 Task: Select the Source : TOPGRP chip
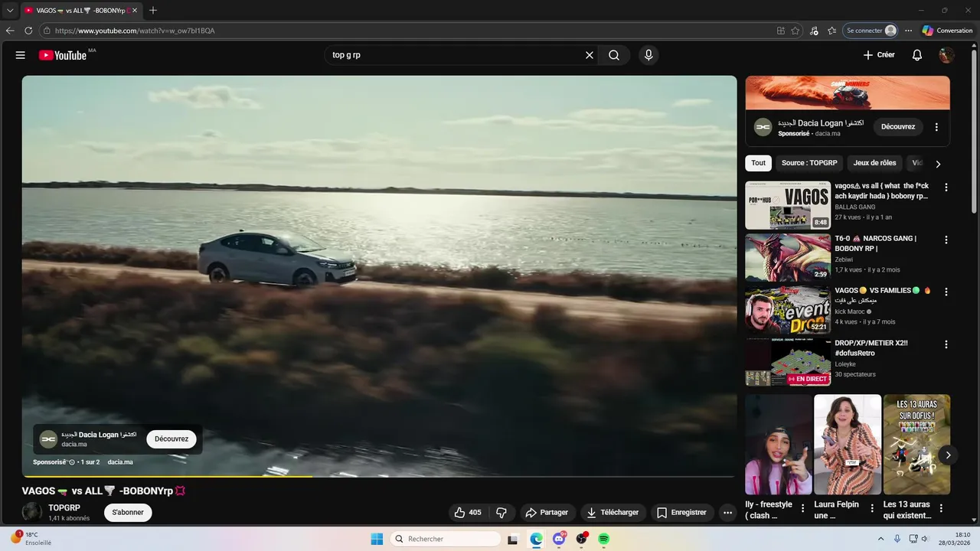809,163
